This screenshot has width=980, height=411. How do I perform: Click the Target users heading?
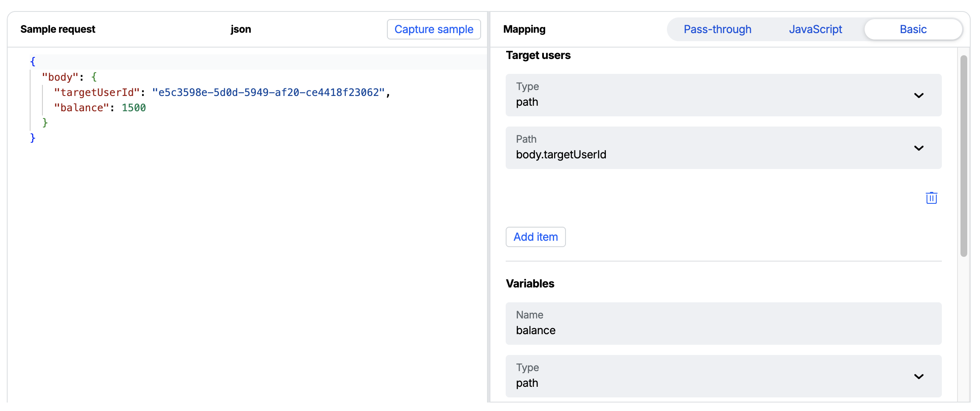click(538, 56)
